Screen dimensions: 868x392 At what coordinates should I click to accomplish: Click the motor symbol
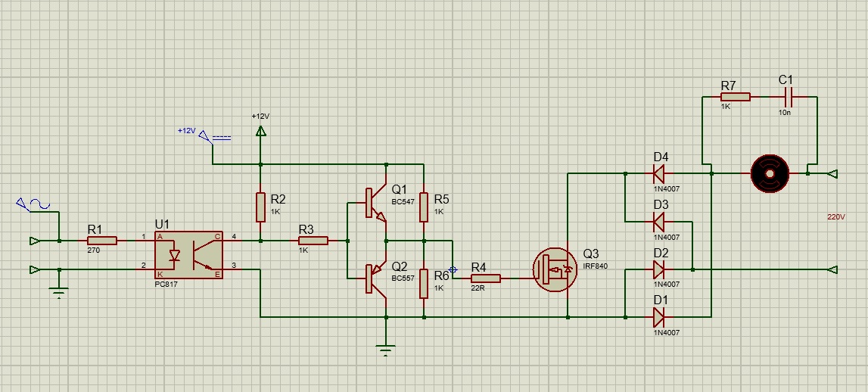770,174
